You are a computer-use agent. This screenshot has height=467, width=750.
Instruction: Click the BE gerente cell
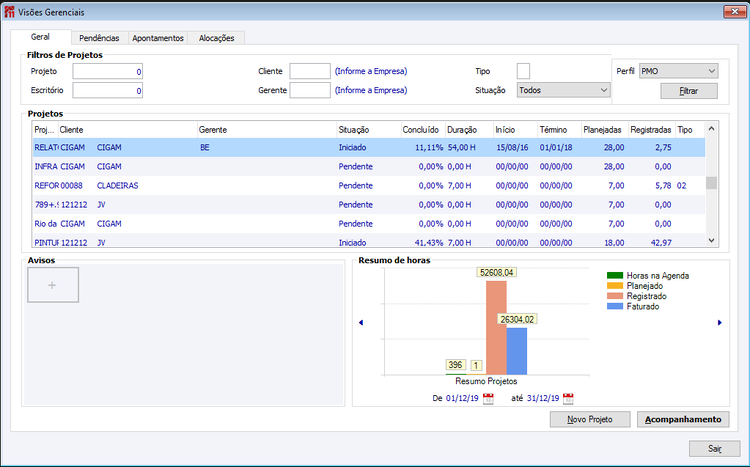(205, 147)
